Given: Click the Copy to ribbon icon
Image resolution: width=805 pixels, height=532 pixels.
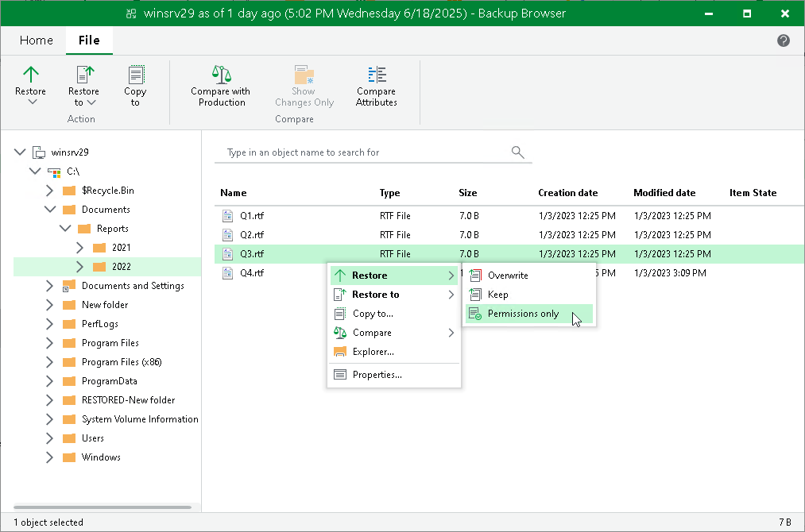Looking at the screenshot, I should [136, 75].
